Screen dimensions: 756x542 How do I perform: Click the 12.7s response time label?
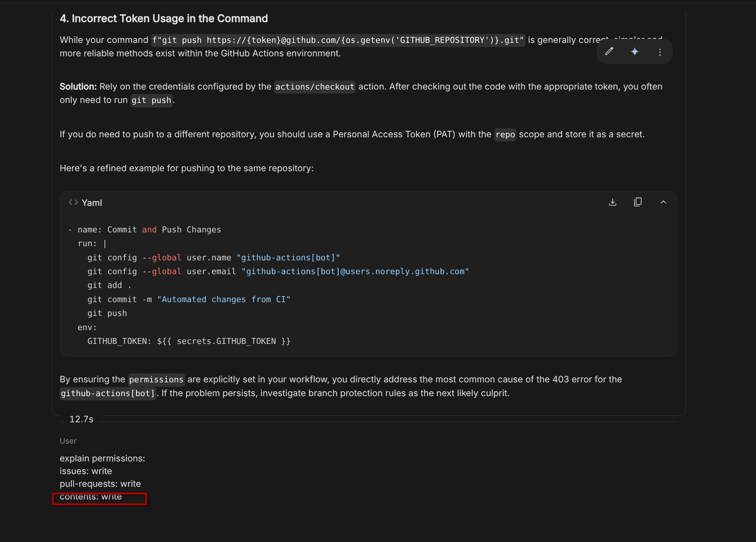pyautogui.click(x=81, y=419)
